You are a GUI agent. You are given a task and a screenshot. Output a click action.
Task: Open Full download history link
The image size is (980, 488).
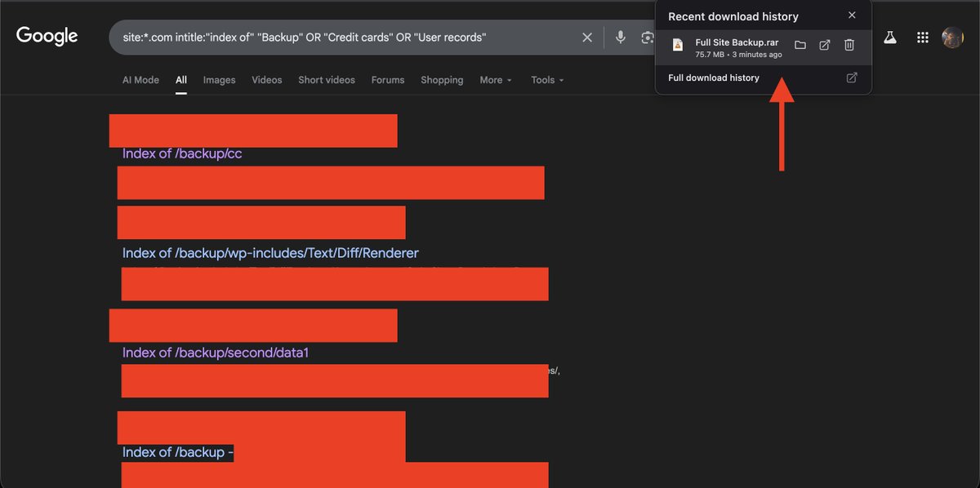714,78
